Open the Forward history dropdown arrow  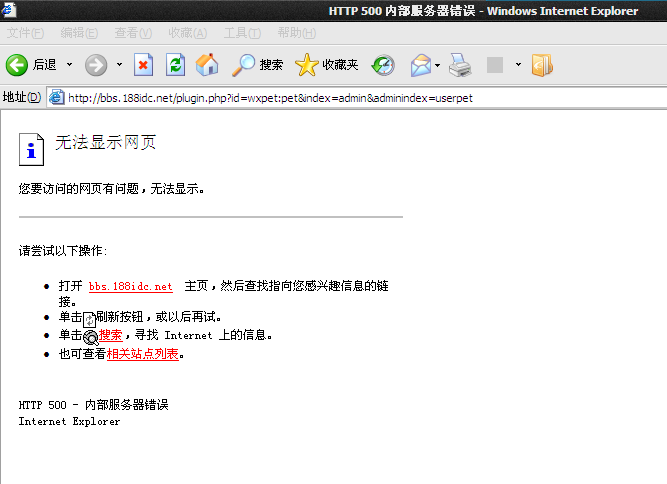(x=119, y=65)
